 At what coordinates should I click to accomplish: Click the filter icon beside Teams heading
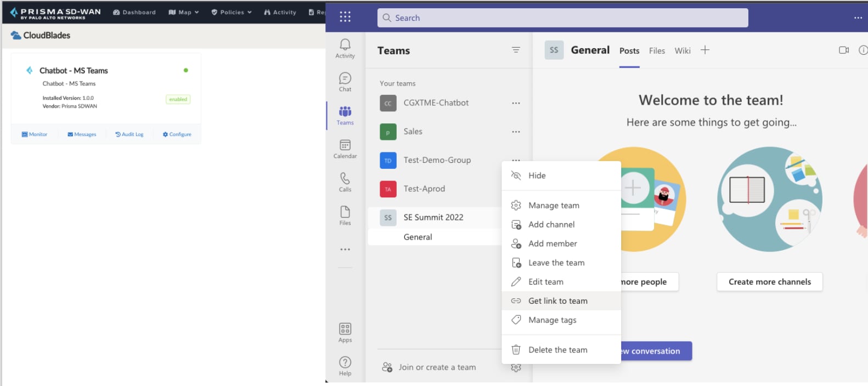[516, 50]
